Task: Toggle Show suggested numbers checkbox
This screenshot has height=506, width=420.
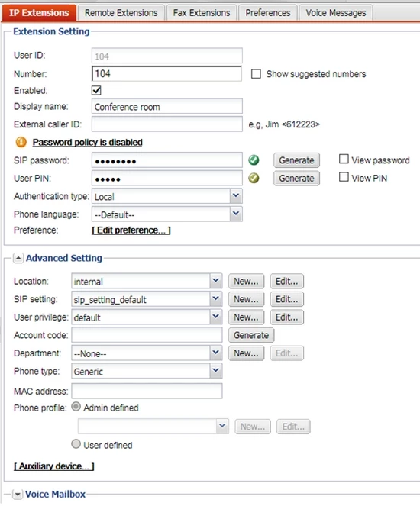Action: [x=256, y=74]
